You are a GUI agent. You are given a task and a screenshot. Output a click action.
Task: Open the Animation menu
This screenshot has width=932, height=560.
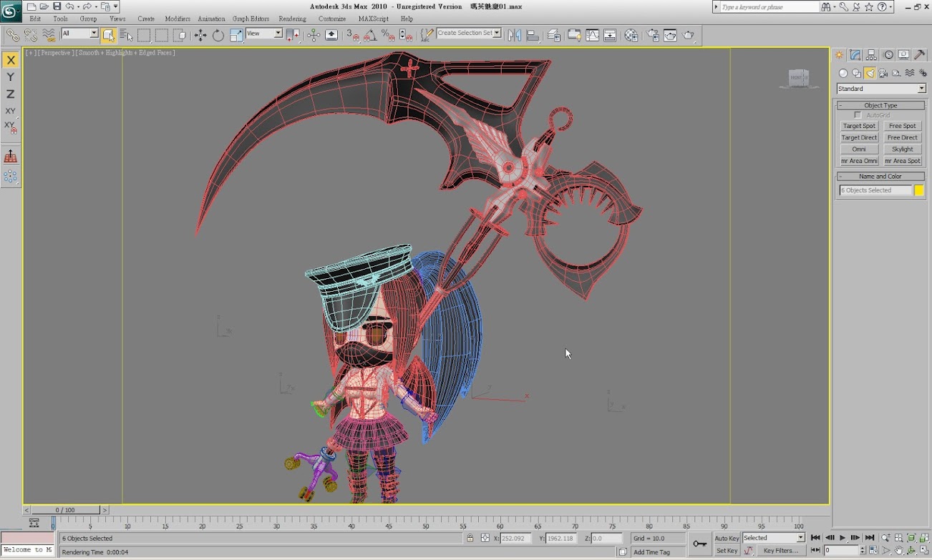[211, 19]
